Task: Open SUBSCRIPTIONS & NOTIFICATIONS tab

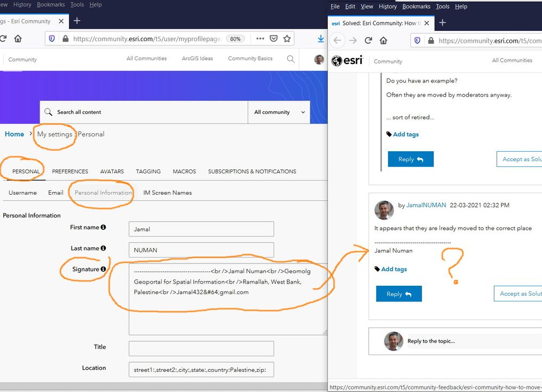Action: click(252, 171)
